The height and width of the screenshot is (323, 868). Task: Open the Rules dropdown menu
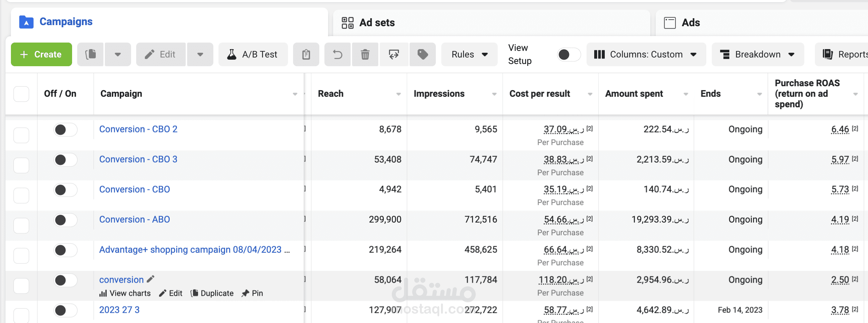point(469,55)
